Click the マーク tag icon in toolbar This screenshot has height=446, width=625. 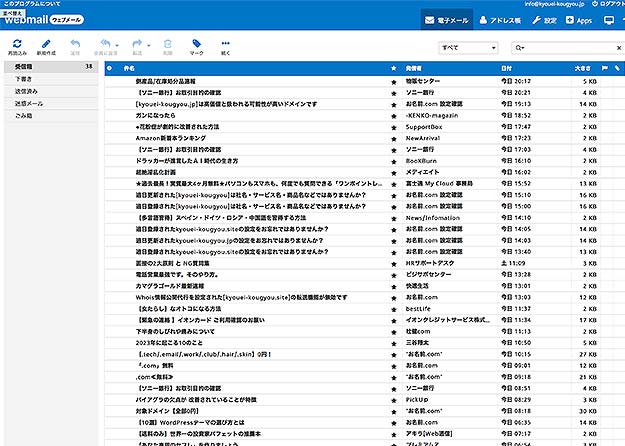(196, 43)
